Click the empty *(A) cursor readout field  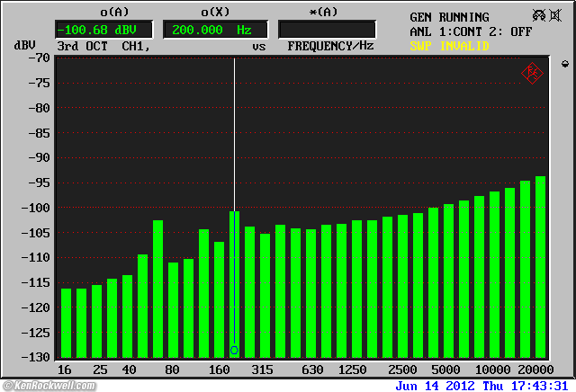[328, 30]
